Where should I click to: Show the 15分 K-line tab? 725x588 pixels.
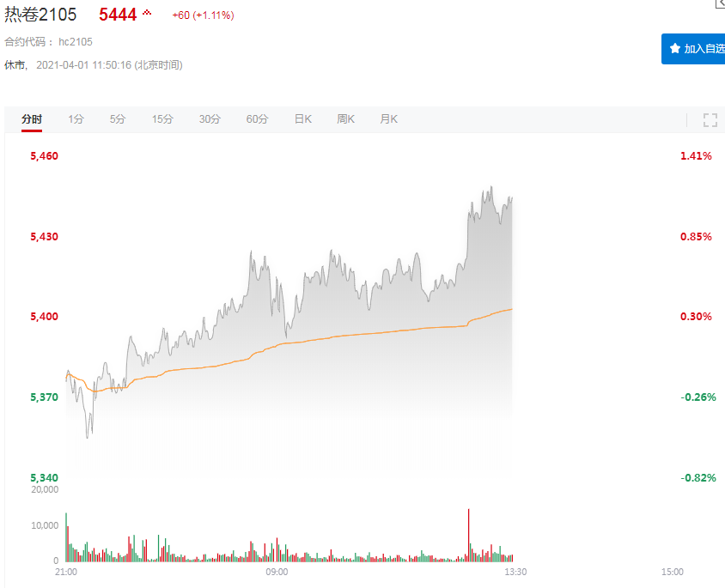click(x=162, y=119)
